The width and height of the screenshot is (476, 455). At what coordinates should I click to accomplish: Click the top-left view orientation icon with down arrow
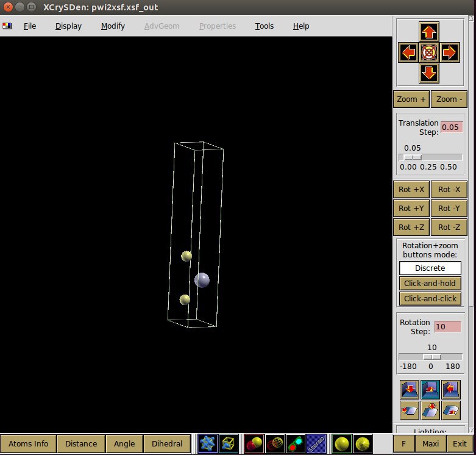click(410, 390)
